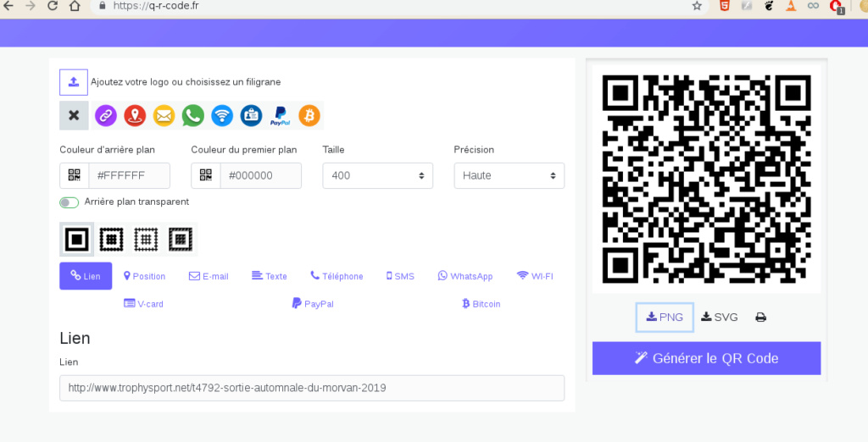Click the VLC cone extension icon

791,6
